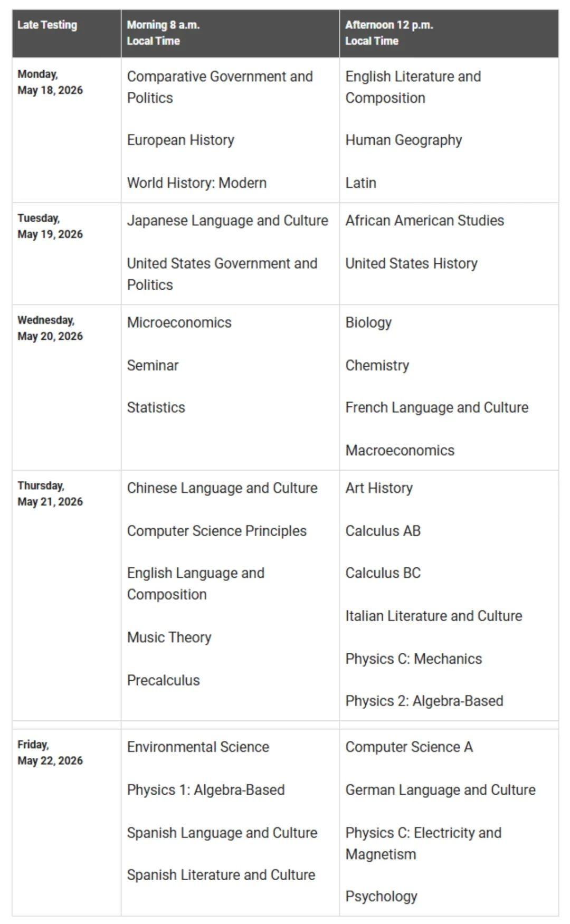Click the Late Testing column header
The image size is (570, 924).
47,25
